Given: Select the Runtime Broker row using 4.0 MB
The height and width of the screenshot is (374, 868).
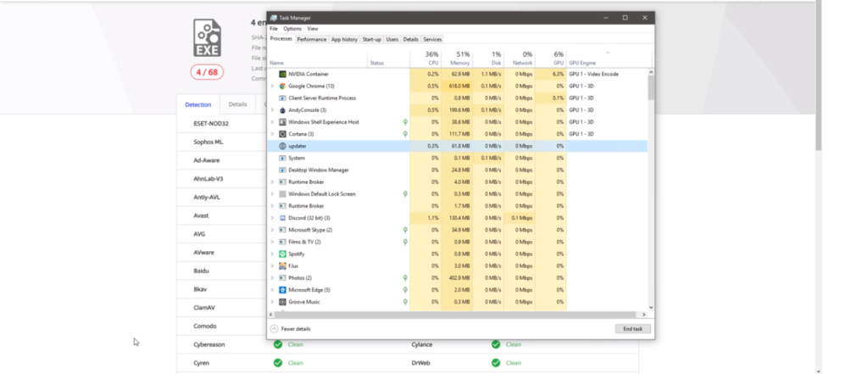Looking at the screenshot, I should [x=457, y=181].
